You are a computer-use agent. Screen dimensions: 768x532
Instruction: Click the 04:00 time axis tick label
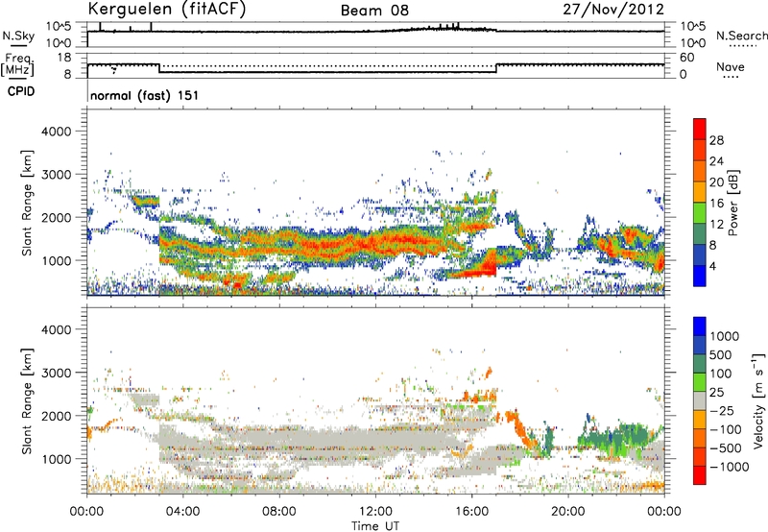[182, 512]
